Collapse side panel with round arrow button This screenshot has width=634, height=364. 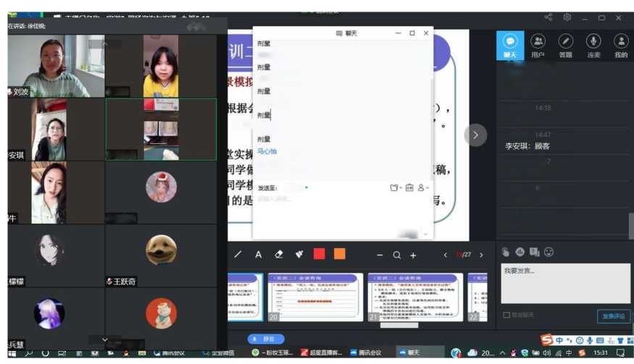[475, 135]
